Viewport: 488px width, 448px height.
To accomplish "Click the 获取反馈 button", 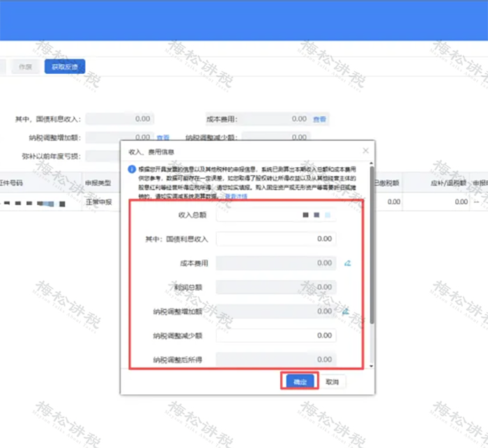I will click(x=64, y=67).
